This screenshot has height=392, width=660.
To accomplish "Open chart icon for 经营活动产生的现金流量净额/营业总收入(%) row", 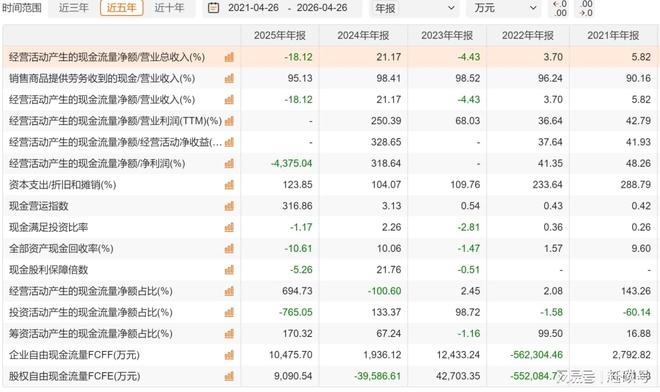I will pyautogui.click(x=229, y=57).
